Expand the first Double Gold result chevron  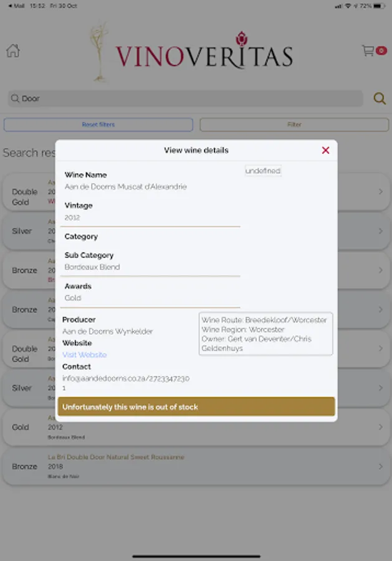(380, 192)
